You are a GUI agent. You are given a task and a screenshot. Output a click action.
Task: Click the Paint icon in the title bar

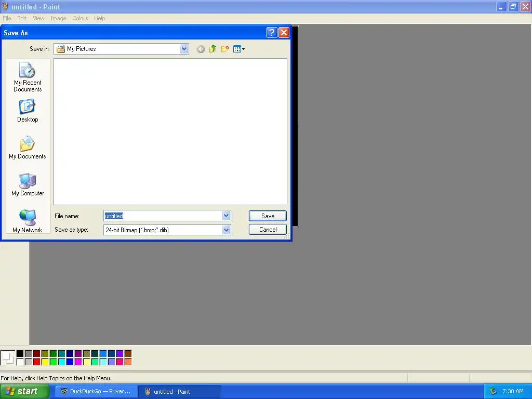tap(5, 6)
